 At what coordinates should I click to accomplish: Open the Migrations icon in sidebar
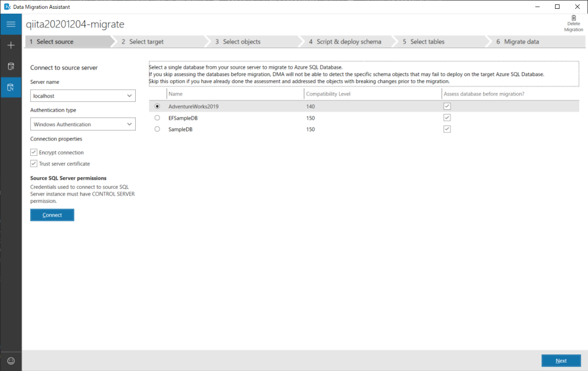pos(11,87)
